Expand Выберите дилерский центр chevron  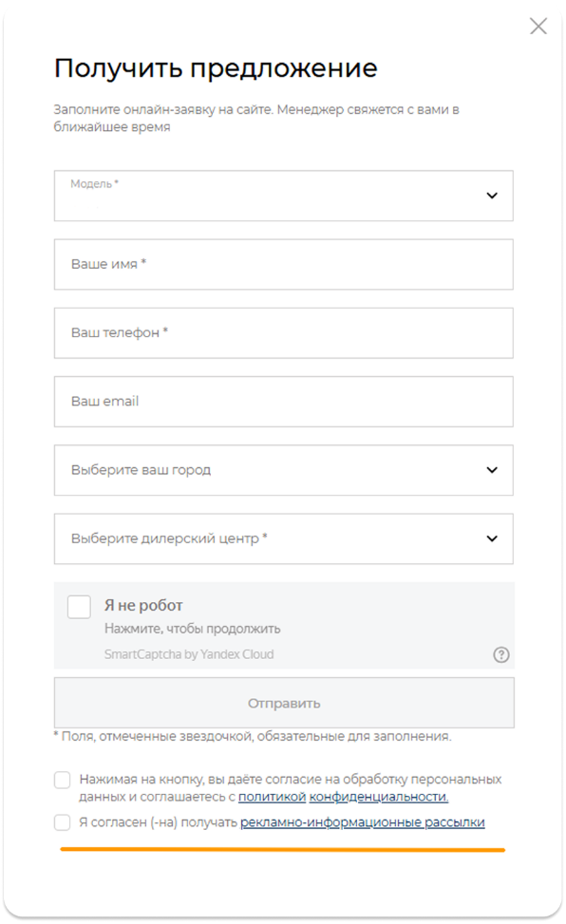[x=492, y=538]
